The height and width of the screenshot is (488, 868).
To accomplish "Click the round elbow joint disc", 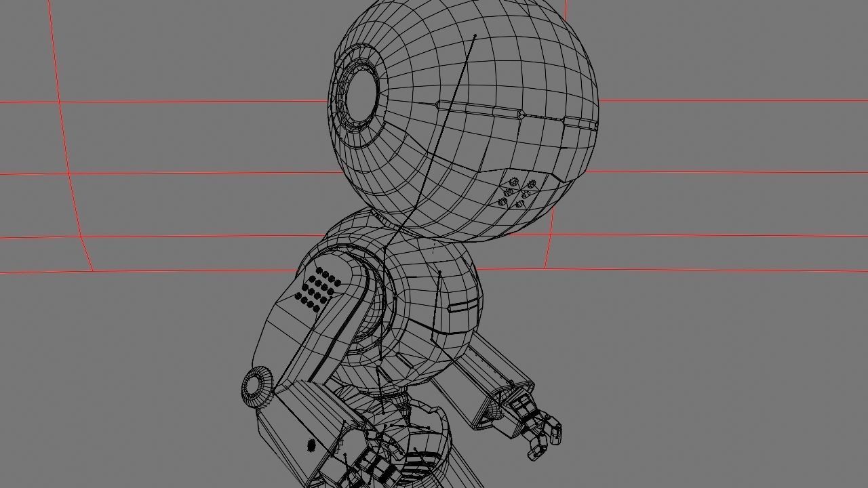I will pos(256,387).
